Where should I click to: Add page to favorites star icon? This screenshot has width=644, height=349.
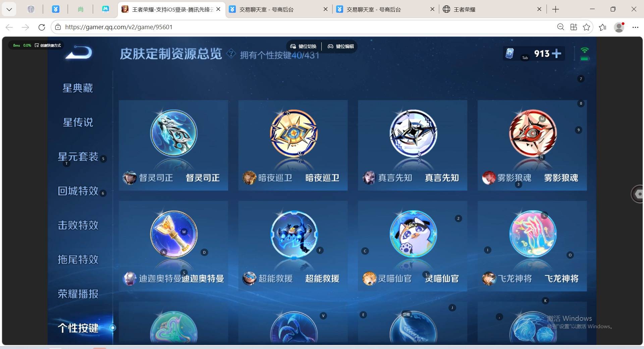[x=586, y=27]
